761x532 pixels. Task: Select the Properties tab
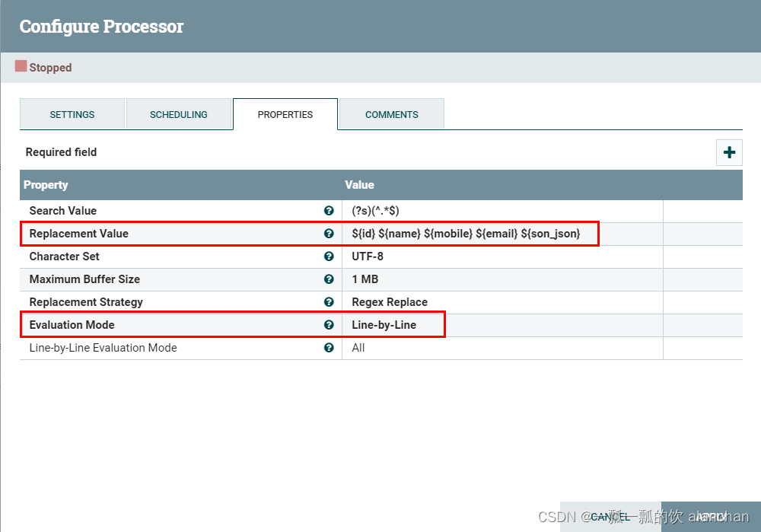point(285,115)
